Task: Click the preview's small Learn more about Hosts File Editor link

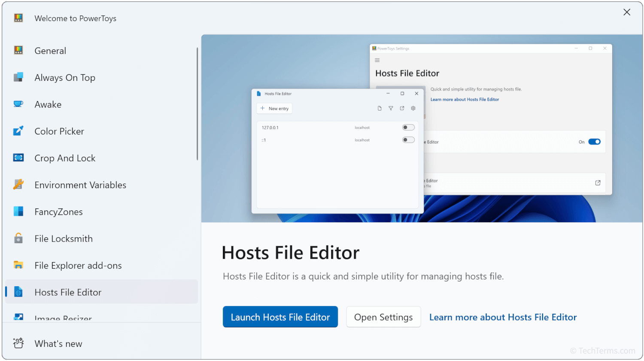Action: (465, 99)
